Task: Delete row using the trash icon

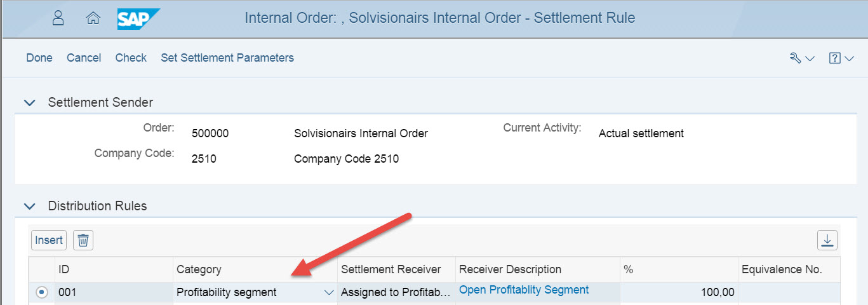Action: coord(83,240)
